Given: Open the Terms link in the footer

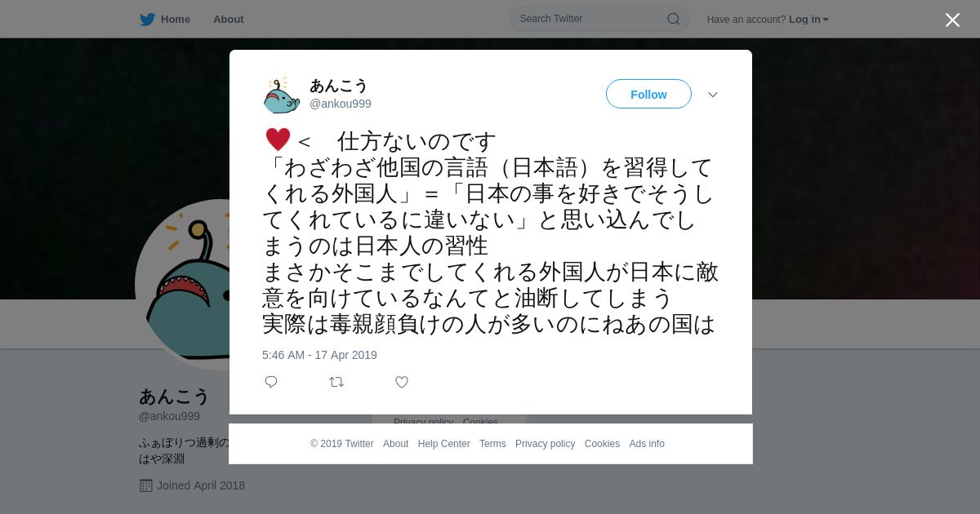Looking at the screenshot, I should tap(492, 444).
